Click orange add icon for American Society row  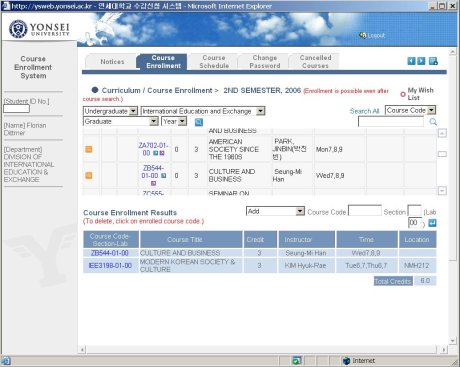coord(89,149)
